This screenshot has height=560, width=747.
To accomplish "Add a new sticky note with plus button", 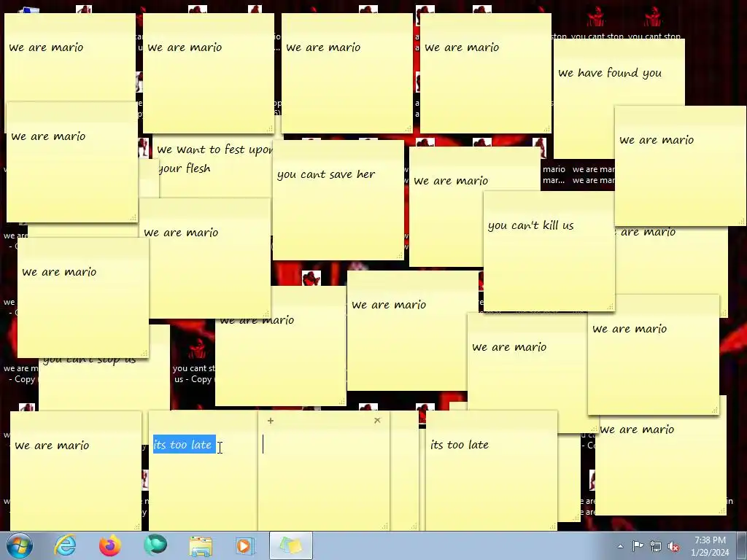I will click(270, 421).
